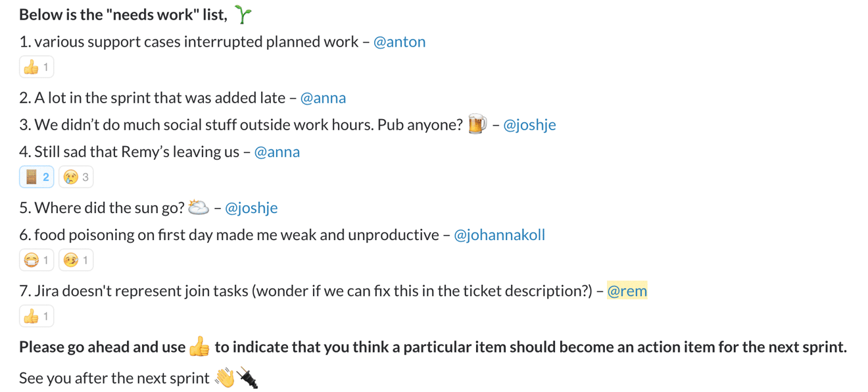Open @joshje mention next to Pub anyone
Screen dimensions: 868x392
(529, 125)
